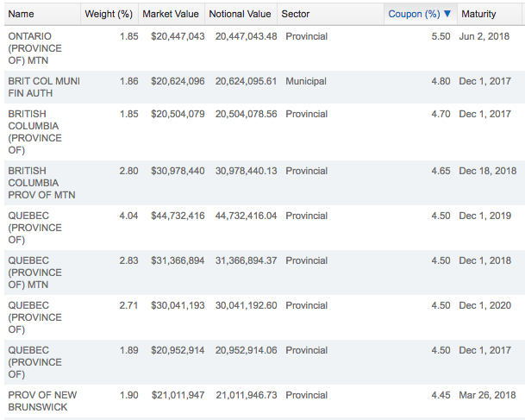Click coupon value 4.45
Viewport: 525px width, 420px height.
coord(441,395)
